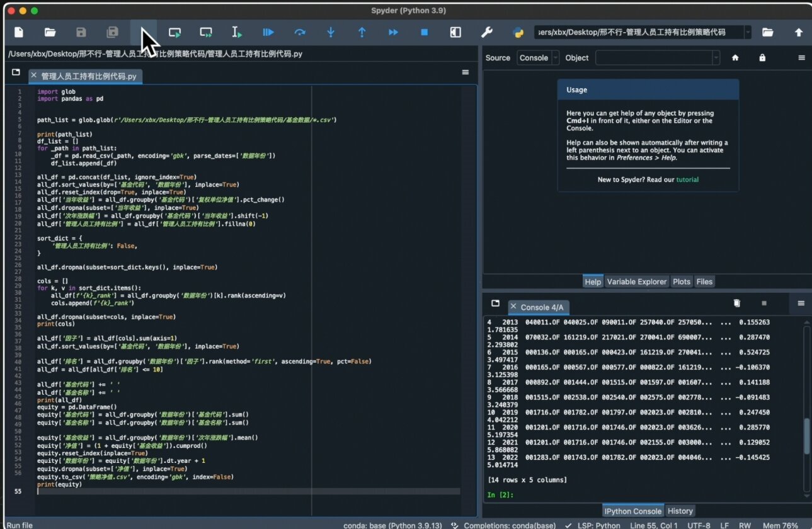The height and width of the screenshot is (529, 812).
Task: Start debugging with the Debug file icon
Action: [x=268, y=32]
